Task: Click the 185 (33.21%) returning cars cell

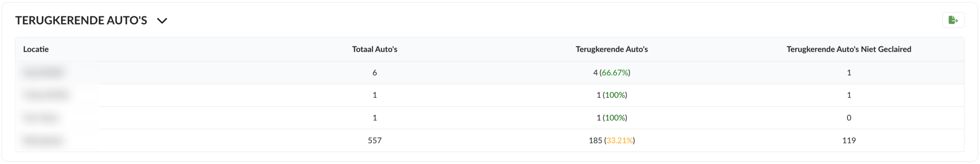Action: (611, 141)
